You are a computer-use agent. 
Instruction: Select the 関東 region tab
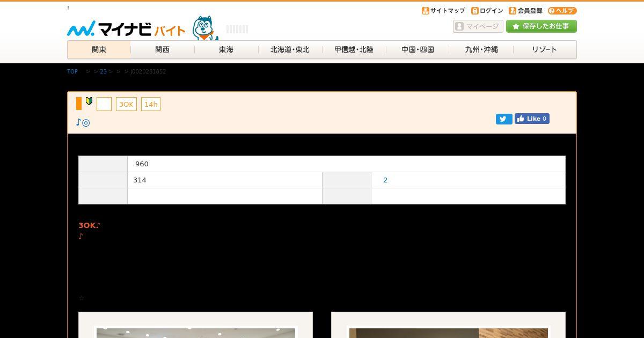click(x=99, y=49)
